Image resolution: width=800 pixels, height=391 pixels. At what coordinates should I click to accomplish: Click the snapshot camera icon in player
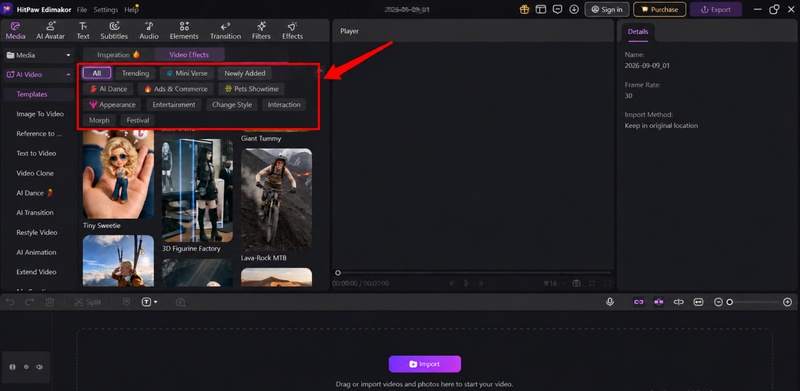576,283
